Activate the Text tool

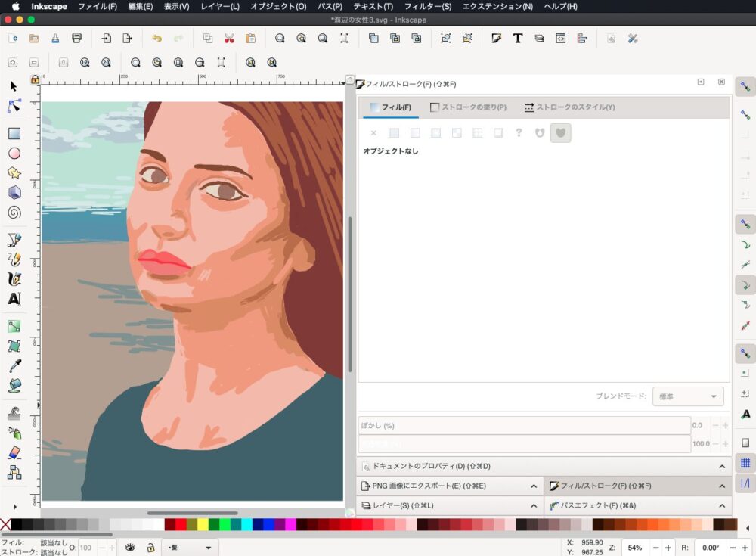(x=14, y=299)
